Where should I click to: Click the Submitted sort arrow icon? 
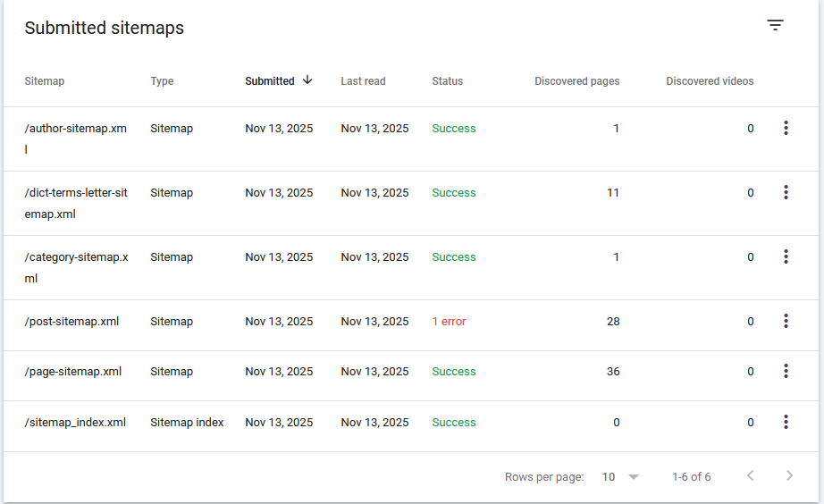(307, 80)
